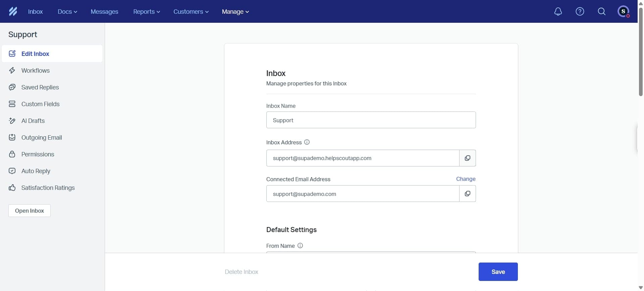The height and width of the screenshot is (291, 644).
Task: Open Custom Fields settings
Action: coord(52,104)
